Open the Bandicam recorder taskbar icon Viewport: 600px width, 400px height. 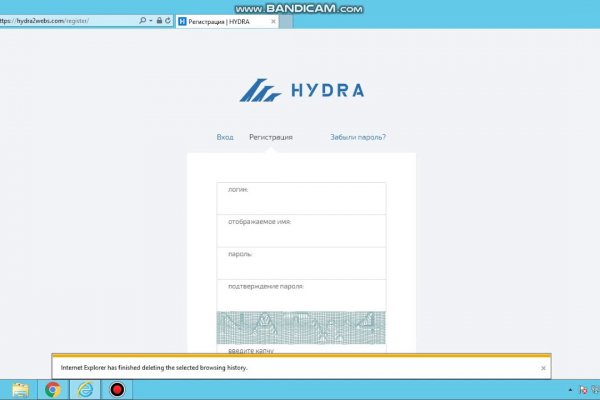[x=117, y=390]
